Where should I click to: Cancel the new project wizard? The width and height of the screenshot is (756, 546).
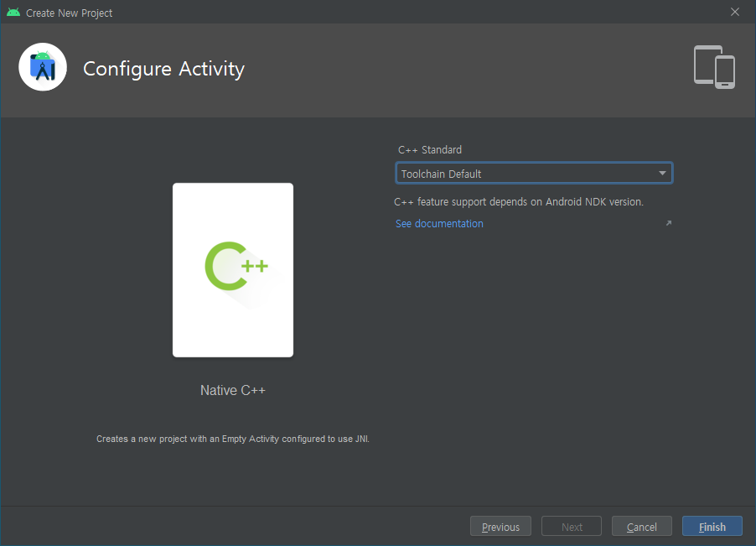(641, 526)
